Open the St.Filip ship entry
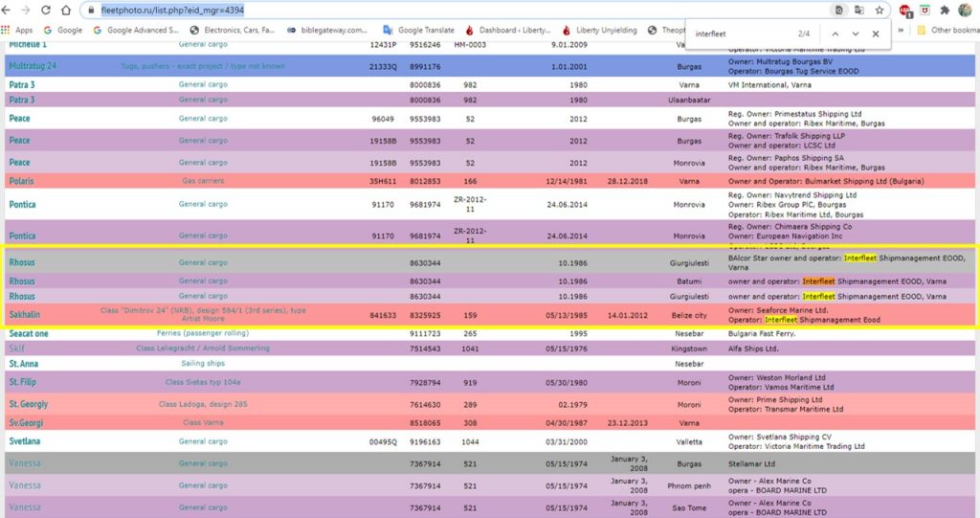The image size is (980, 518). (23, 382)
